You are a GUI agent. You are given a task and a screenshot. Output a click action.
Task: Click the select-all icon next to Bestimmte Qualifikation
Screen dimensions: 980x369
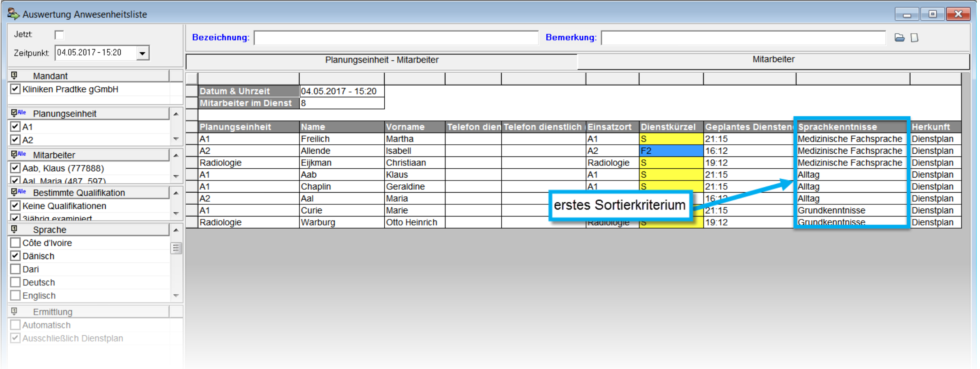(18, 192)
